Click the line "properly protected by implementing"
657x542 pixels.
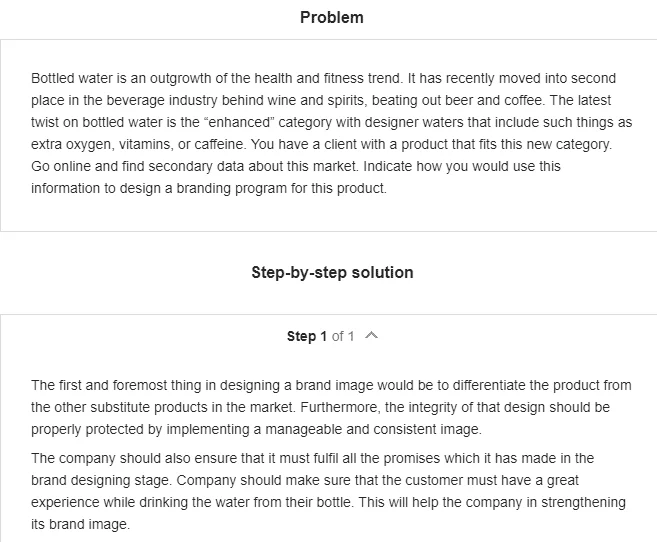[256, 429]
